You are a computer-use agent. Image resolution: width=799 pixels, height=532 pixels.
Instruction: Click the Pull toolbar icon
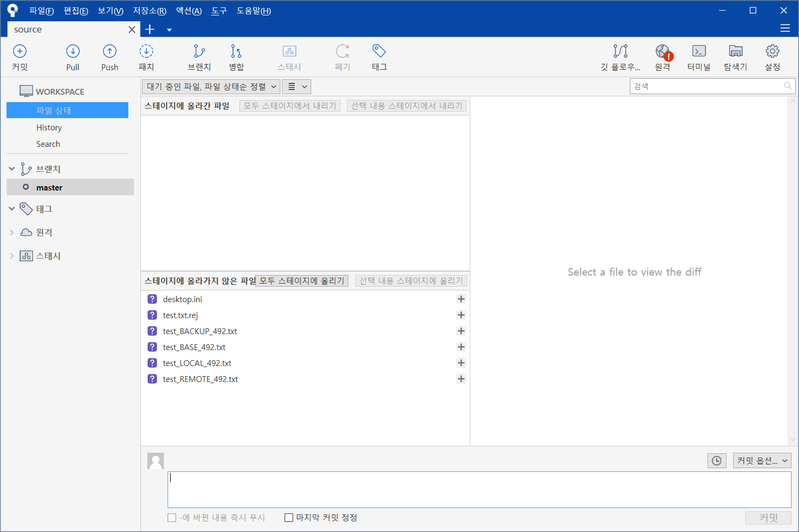(x=73, y=57)
